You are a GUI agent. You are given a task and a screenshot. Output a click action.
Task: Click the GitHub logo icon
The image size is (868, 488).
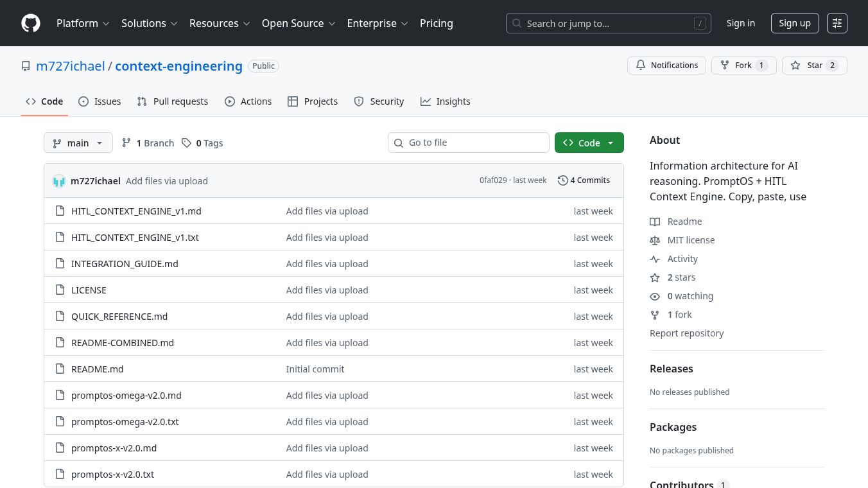tap(31, 23)
